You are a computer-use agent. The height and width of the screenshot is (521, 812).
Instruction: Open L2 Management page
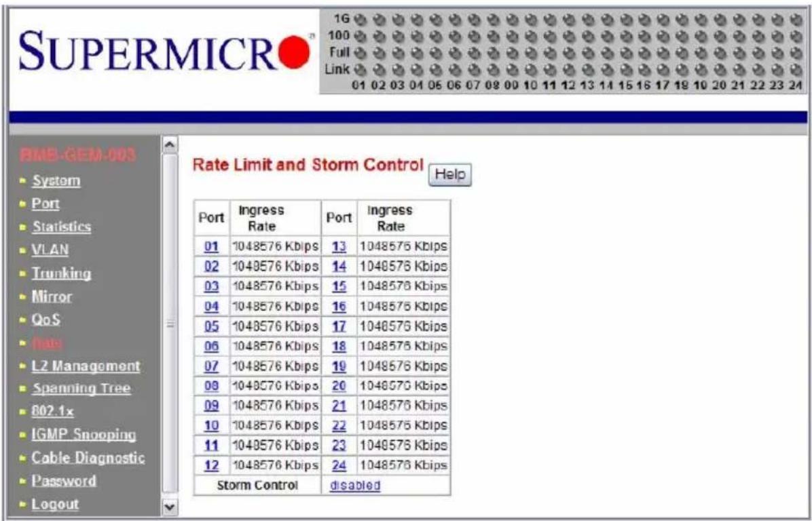click(86, 366)
